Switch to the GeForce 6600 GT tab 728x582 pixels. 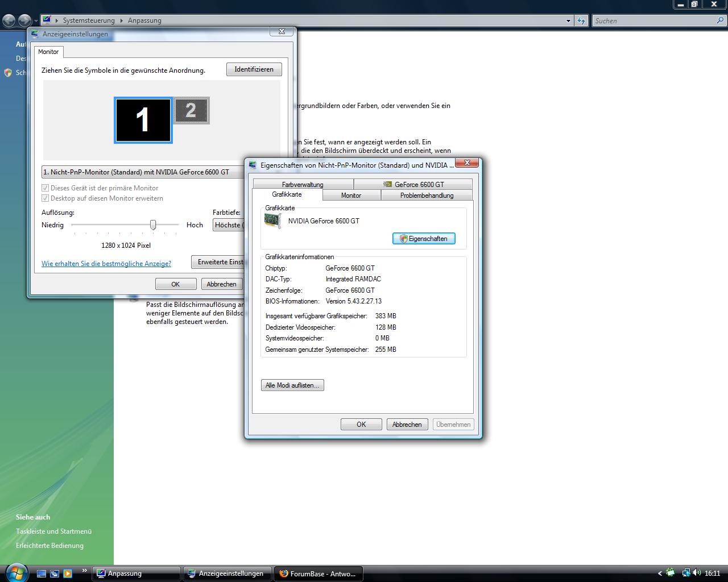[413, 185]
